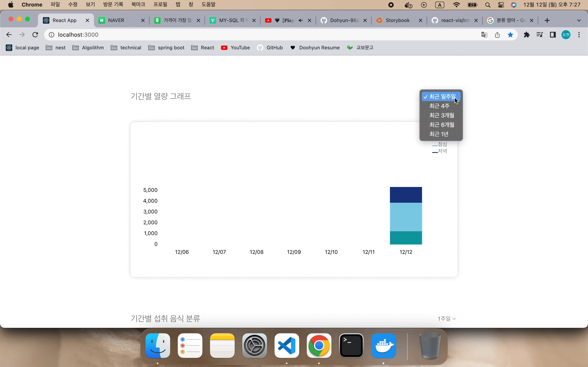Reload the localhost page
This screenshot has width=588, height=367.
click(35, 35)
